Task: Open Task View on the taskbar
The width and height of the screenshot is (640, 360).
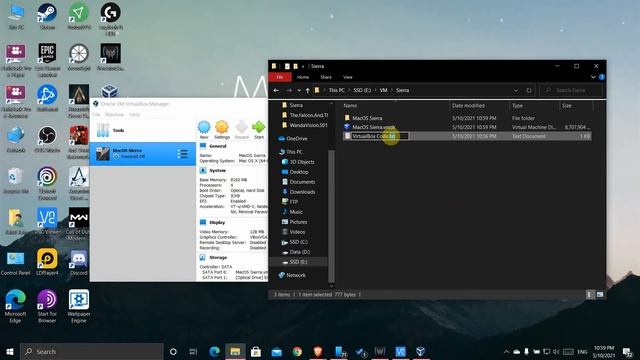Action: pos(193,351)
